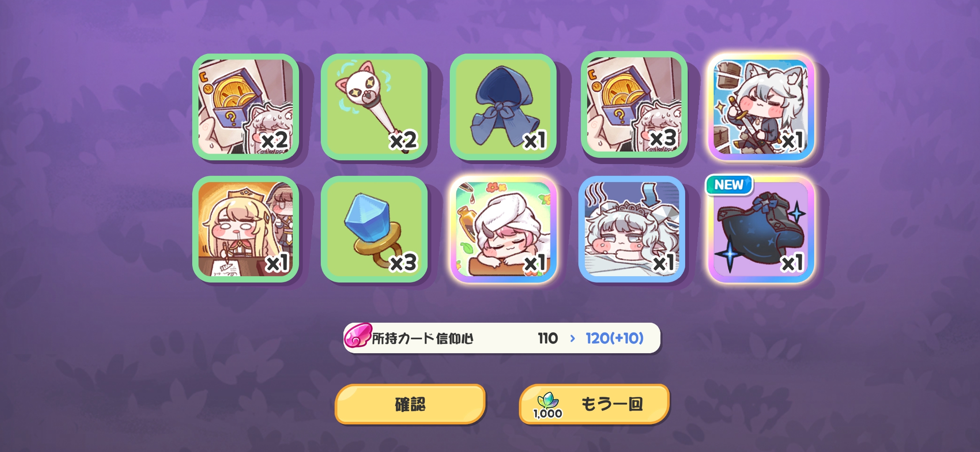Tap the 120(+10) faith value
Screen dimensions: 980x452
614,338
